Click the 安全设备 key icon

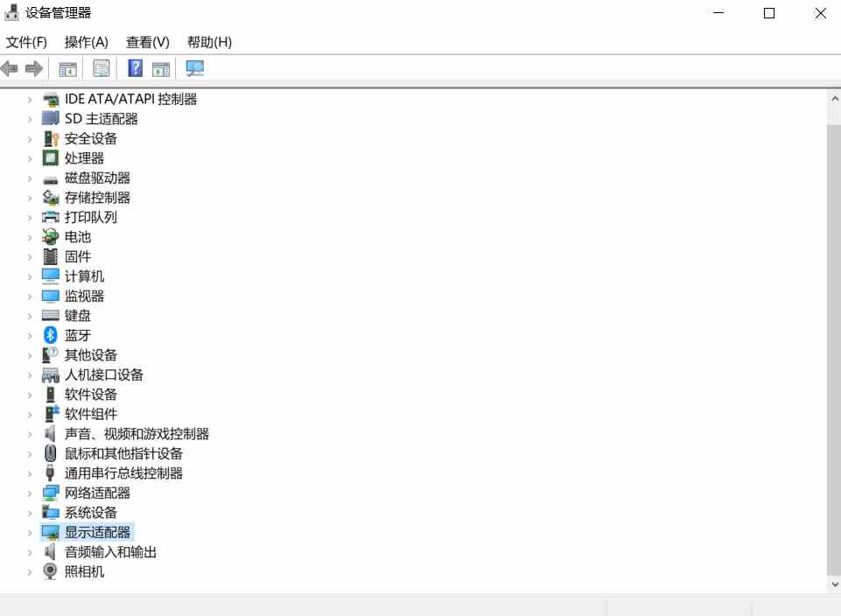(x=51, y=138)
